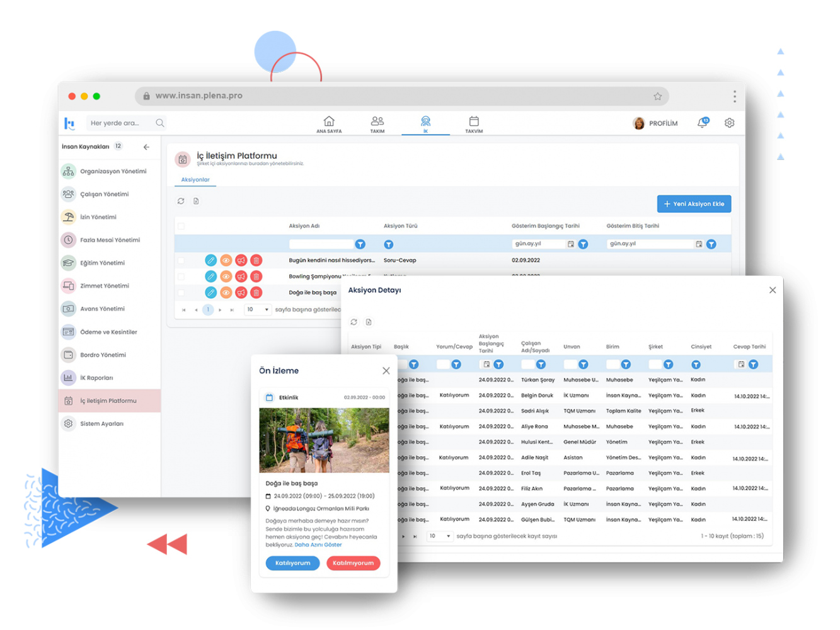Screen dimensions: 840x630
Task: Switch to the TAKIM top navigation tab
Action: click(x=377, y=123)
